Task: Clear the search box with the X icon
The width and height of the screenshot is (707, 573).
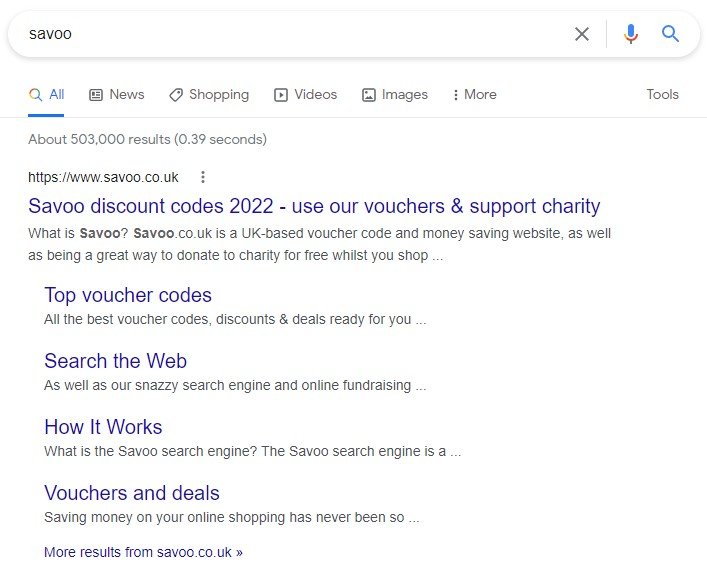Action: pos(582,34)
